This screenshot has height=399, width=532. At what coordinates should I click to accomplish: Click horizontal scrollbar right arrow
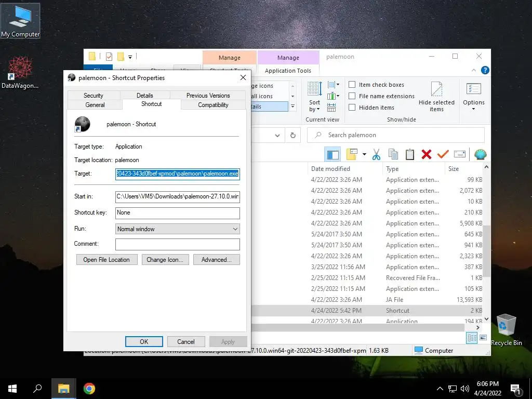(x=478, y=327)
